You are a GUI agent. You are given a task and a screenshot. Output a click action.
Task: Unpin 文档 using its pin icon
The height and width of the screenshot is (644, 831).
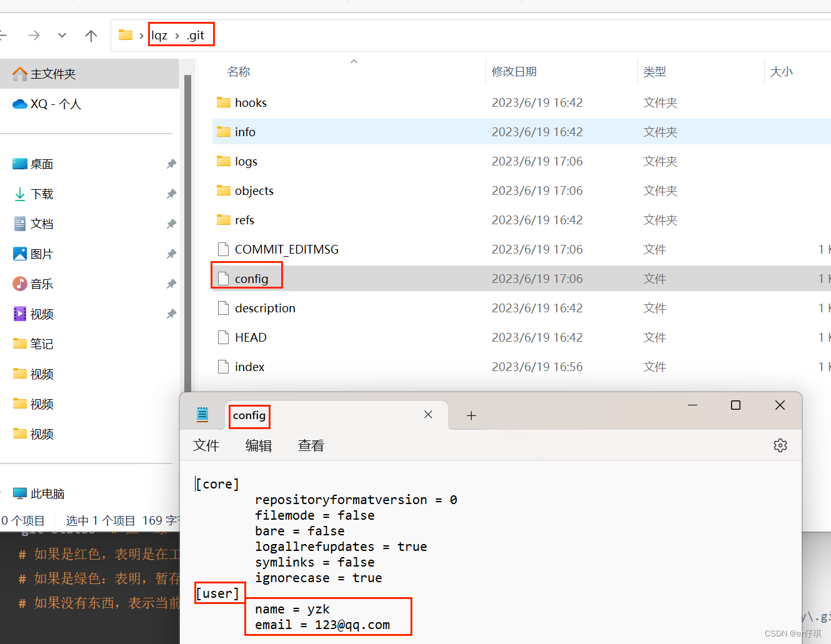171,224
